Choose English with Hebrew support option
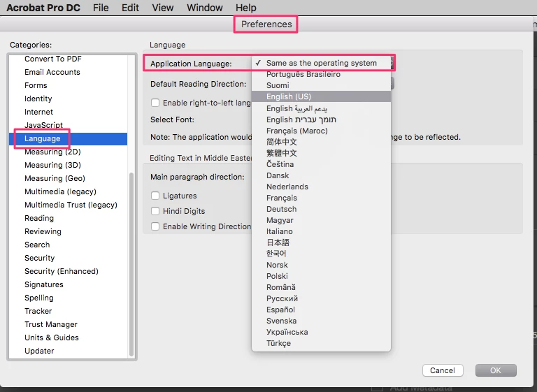This screenshot has width=537, height=392. coord(321,119)
